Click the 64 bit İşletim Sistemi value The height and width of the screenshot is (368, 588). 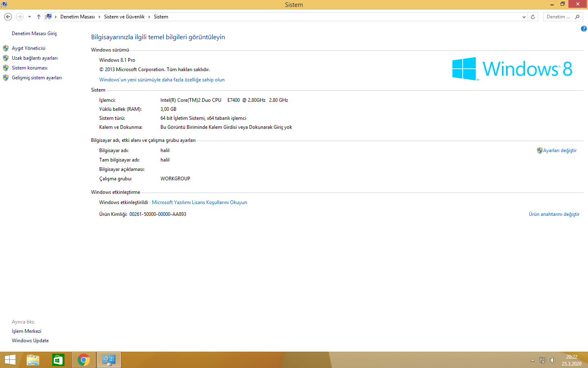[203, 118]
